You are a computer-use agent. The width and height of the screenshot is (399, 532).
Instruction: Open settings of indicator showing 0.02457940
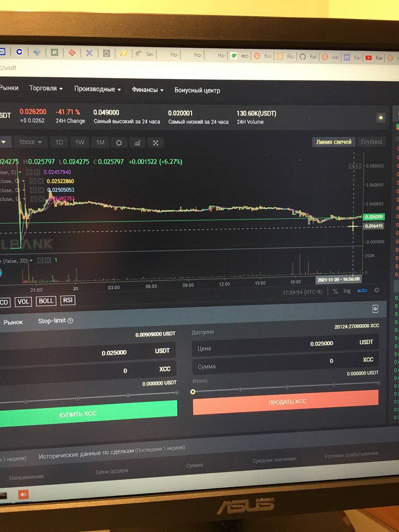pyautogui.click(x=29, y=172)
